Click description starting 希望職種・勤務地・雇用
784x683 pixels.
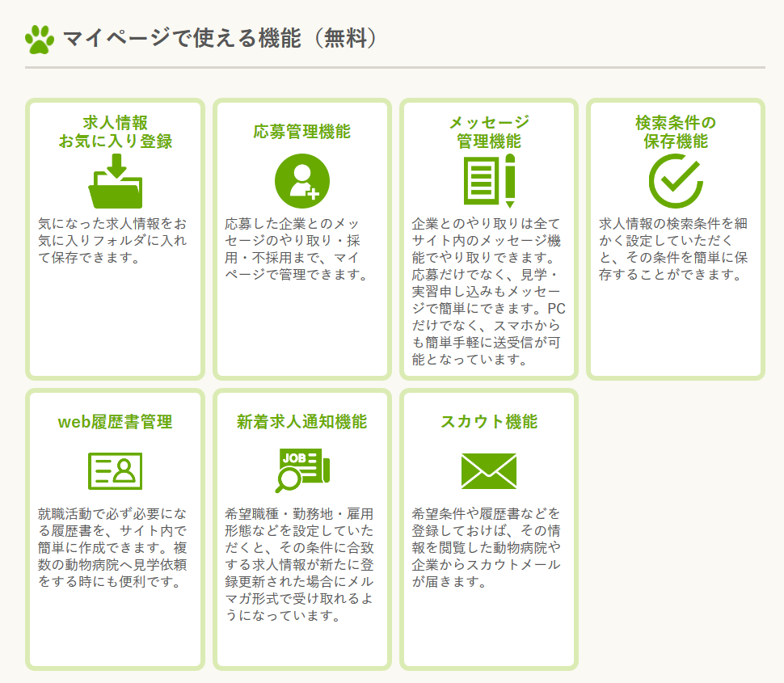299,564
